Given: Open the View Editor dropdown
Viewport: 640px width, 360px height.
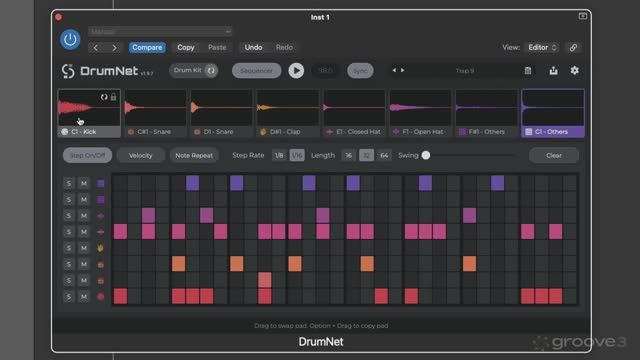Looking at the screenshot, I should [x=542, y=47].
